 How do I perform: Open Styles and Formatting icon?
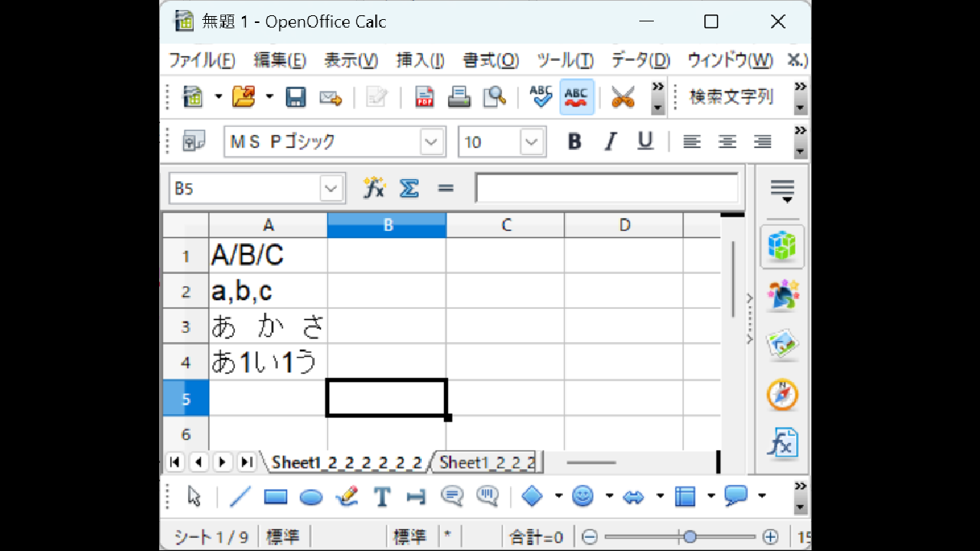pos(193,142)
